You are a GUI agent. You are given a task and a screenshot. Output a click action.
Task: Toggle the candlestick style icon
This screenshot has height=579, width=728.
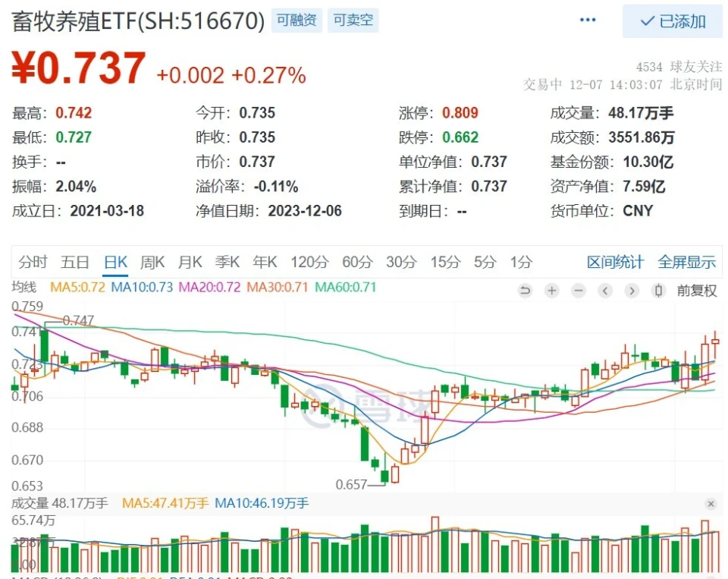point(659,291)
